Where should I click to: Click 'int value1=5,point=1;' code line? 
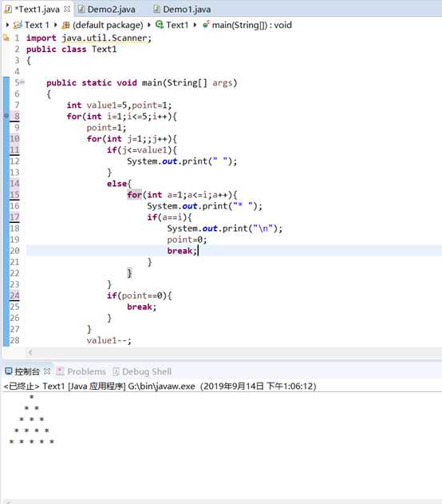[x=119, y=105]
